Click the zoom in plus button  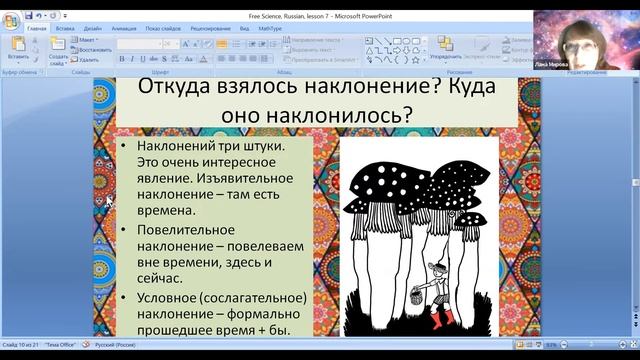pyautogui.click(x=622, y=345)
